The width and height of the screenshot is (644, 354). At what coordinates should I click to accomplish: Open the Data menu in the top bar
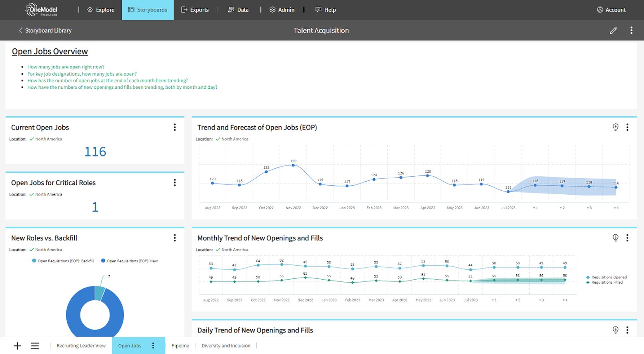238,9
